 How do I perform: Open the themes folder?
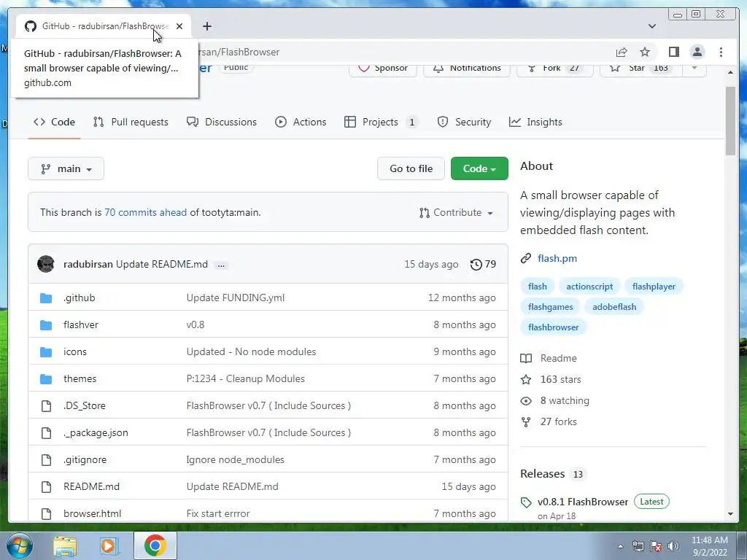80,378
